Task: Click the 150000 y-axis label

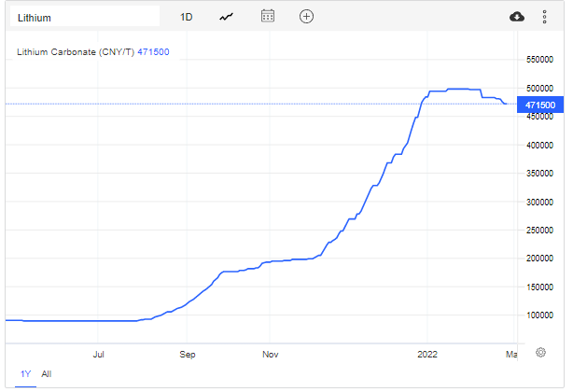Action: [x=539, y=287]
